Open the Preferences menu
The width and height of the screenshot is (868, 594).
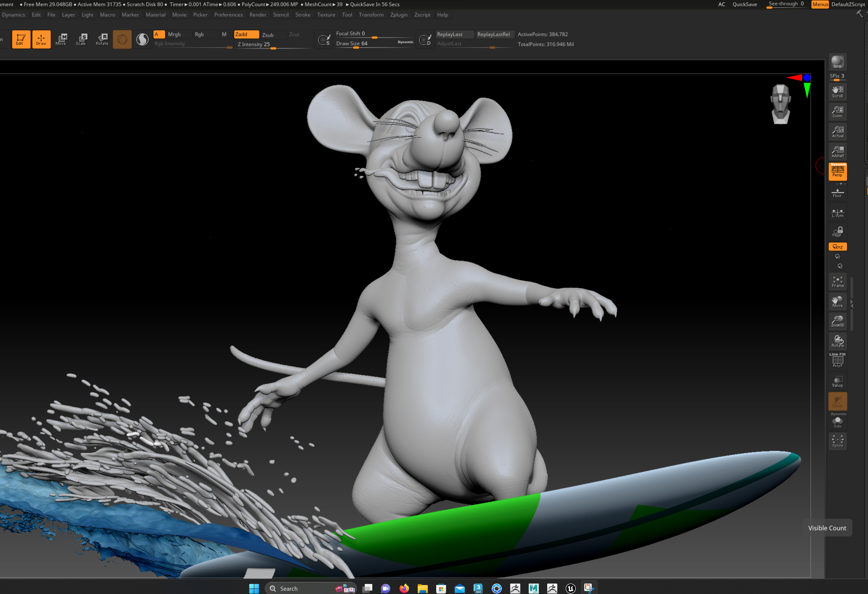click(228, 15)
